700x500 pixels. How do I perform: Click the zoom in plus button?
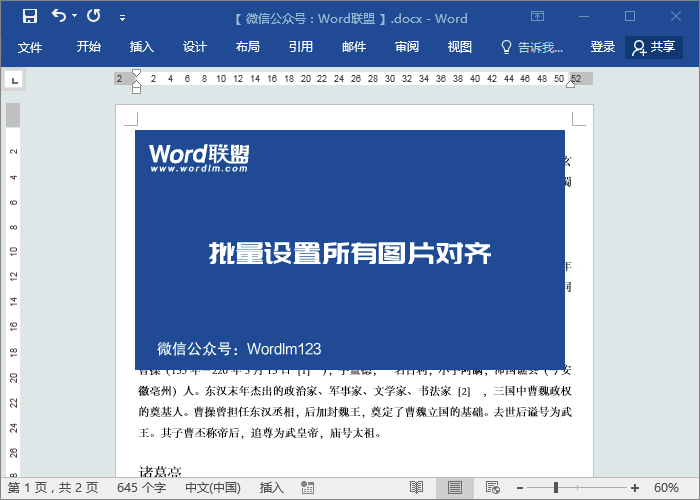(635, 488)
